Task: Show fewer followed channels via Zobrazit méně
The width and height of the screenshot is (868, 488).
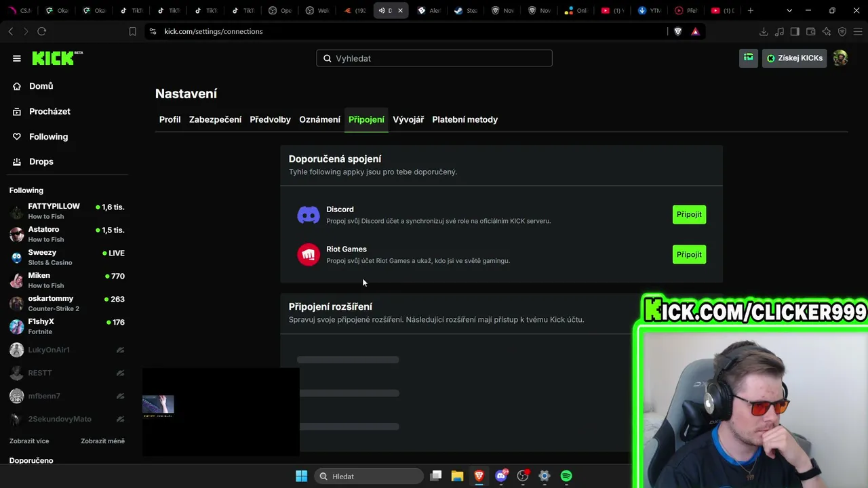Action: click(103, 441)
